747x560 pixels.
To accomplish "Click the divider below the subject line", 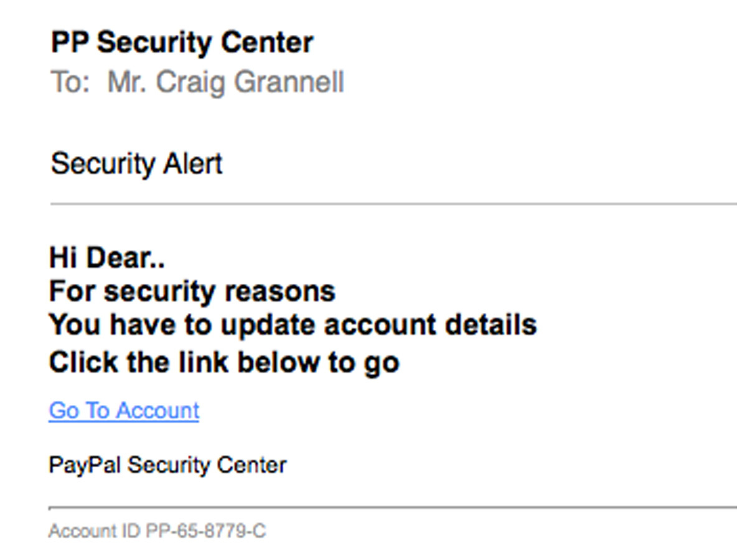I will point(393,203).
